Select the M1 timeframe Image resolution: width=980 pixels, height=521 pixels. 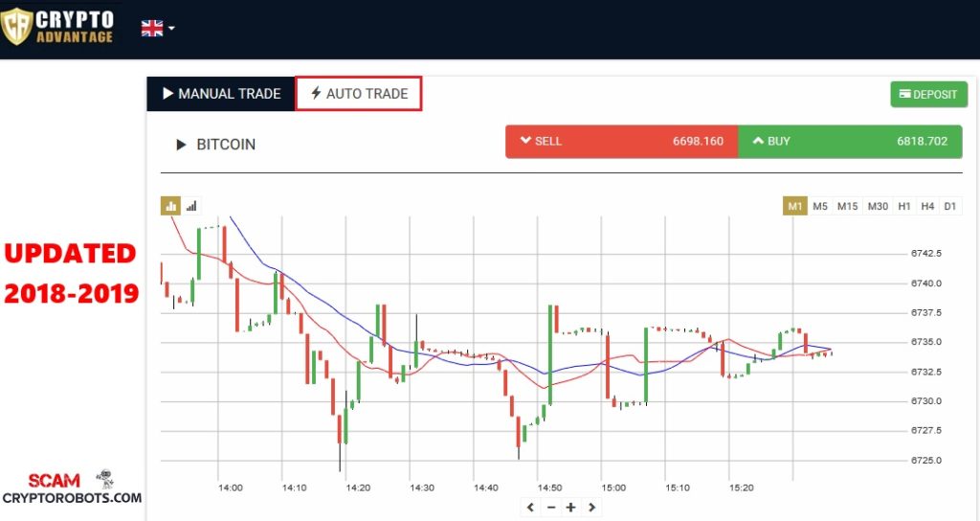point(795,207)
